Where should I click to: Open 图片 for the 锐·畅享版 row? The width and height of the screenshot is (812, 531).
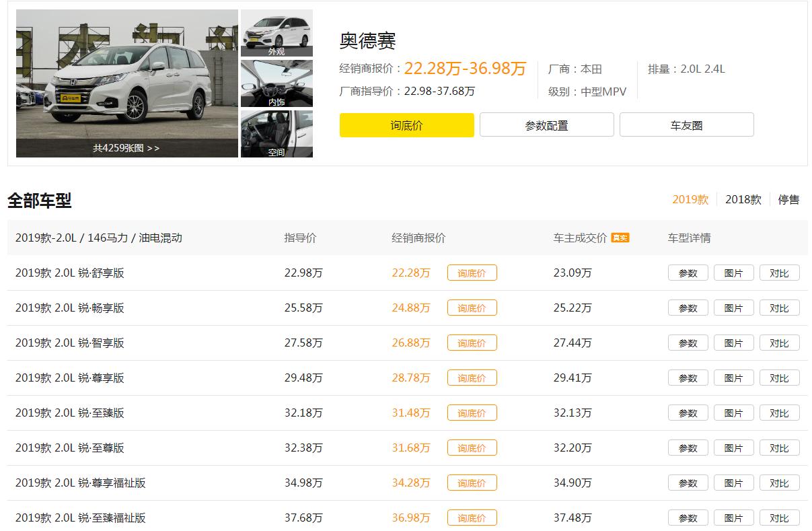pos(733,308)
